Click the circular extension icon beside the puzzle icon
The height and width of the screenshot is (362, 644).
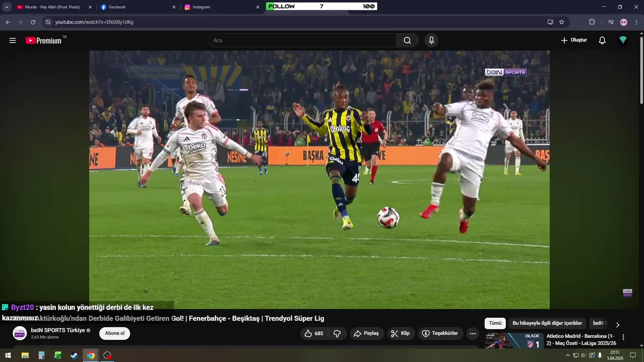coord(579,22)
